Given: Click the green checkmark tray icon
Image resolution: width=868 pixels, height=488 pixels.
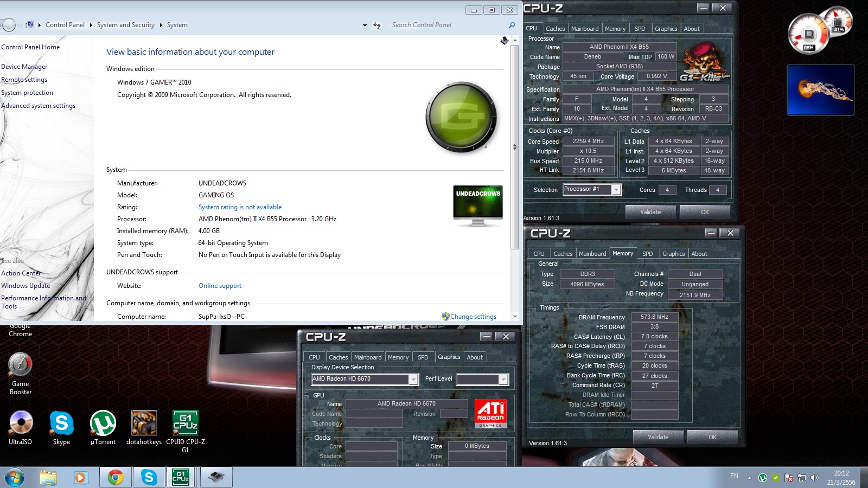Looking at the screenshot, I should point(776,478).
